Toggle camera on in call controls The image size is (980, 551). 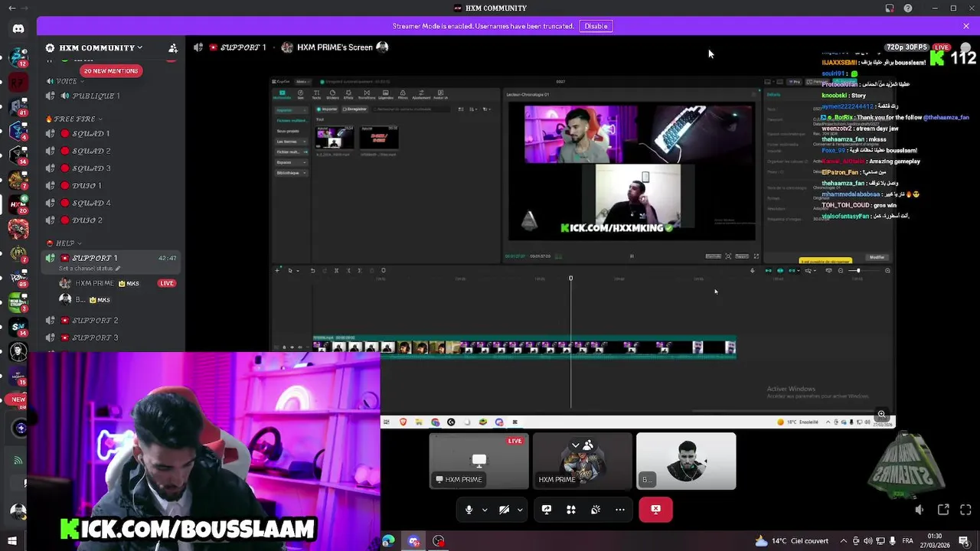[504, 510]
